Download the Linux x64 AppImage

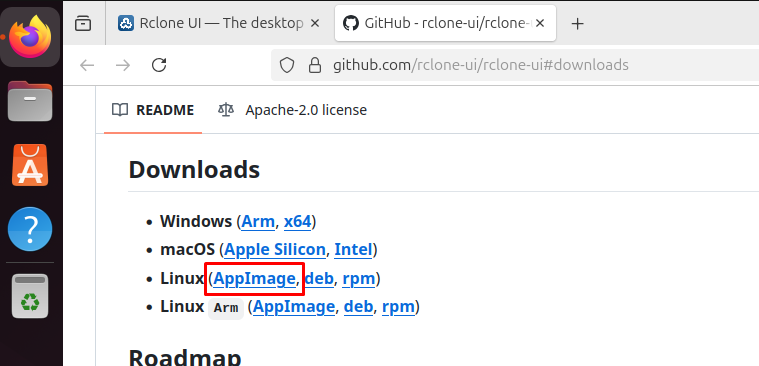click(254, 278)
